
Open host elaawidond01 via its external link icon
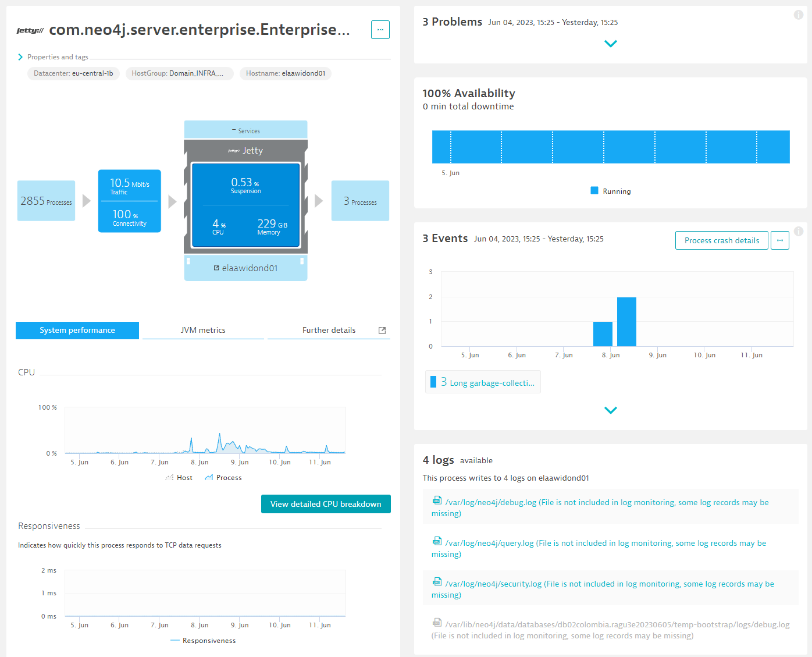pos(217,268)
